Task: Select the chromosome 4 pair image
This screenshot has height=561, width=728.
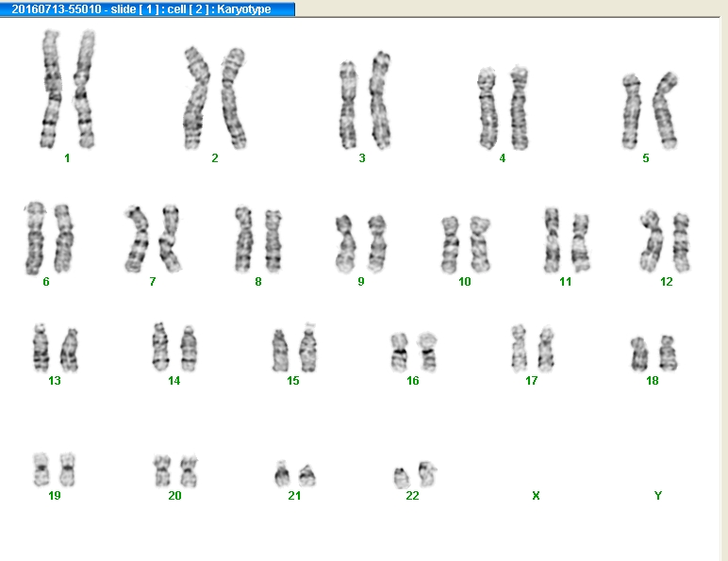Action: 504,108
